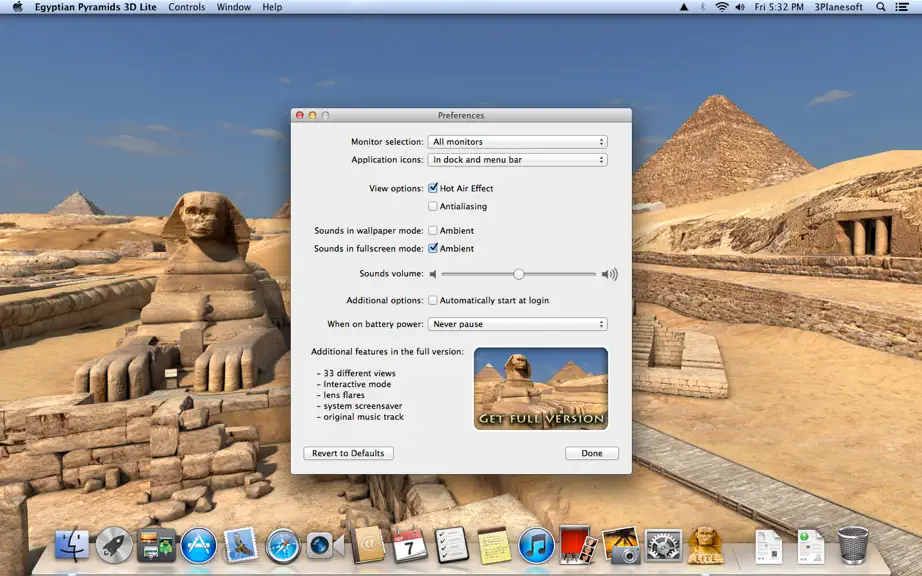
Task: Click the clock Fri 5:32 PM
Action: (x=779, y=7)
